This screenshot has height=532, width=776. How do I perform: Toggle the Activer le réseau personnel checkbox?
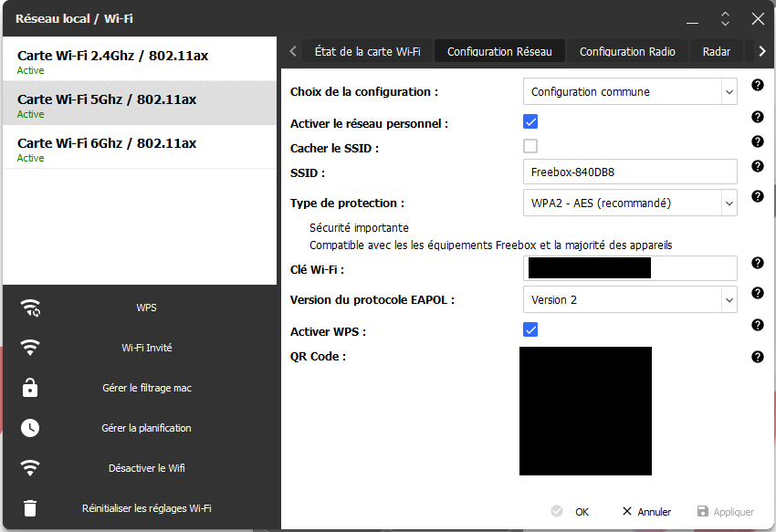click(x=530, y=122)
